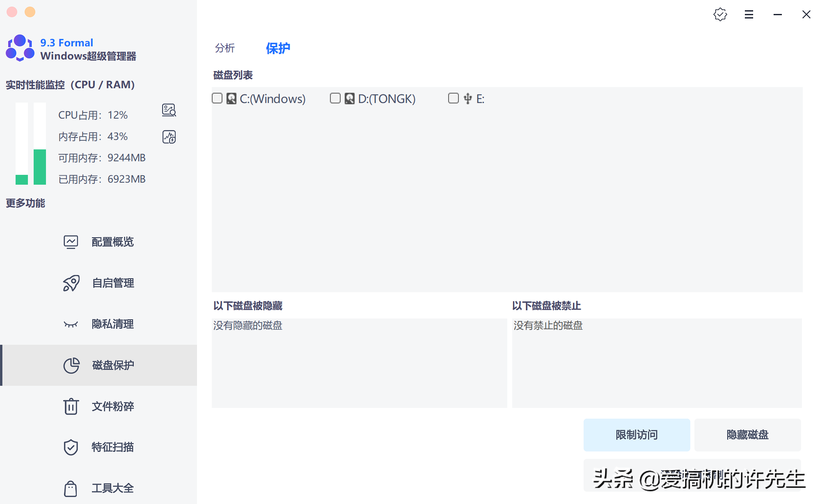820x504 pixels.
Task: Check the E: USB drive checkbox
Action: (x=453, y=98)
